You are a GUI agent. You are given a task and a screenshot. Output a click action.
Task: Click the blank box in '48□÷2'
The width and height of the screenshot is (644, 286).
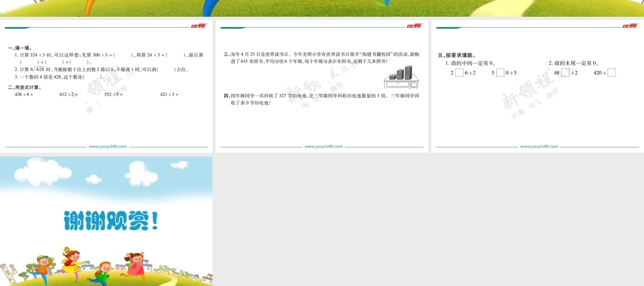pos(565,73)
